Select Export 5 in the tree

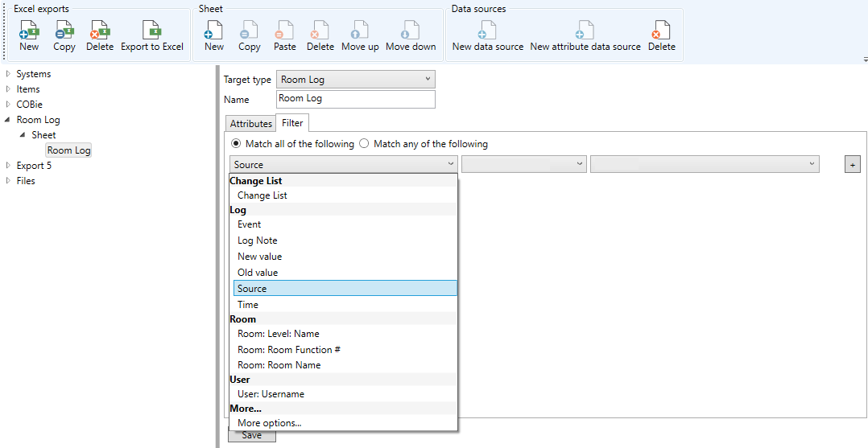(34, 166)
